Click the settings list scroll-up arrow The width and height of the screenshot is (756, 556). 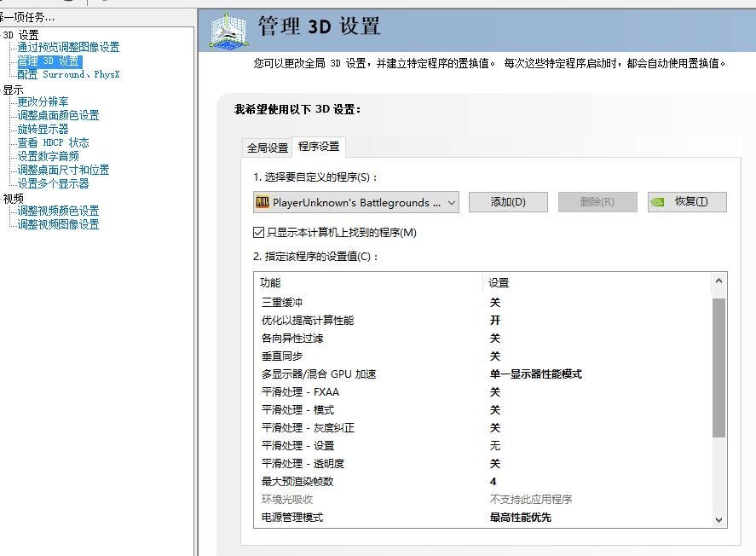[x=718, y=281]
